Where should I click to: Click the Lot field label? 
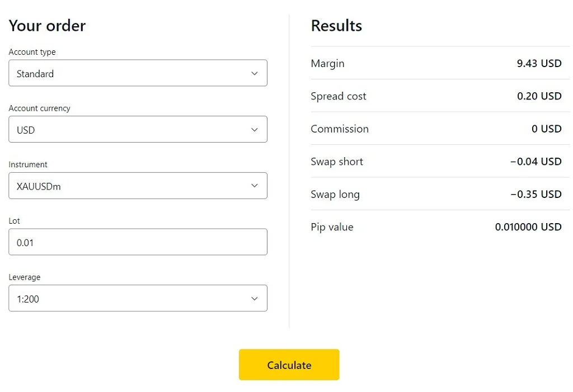pos(14,220)
